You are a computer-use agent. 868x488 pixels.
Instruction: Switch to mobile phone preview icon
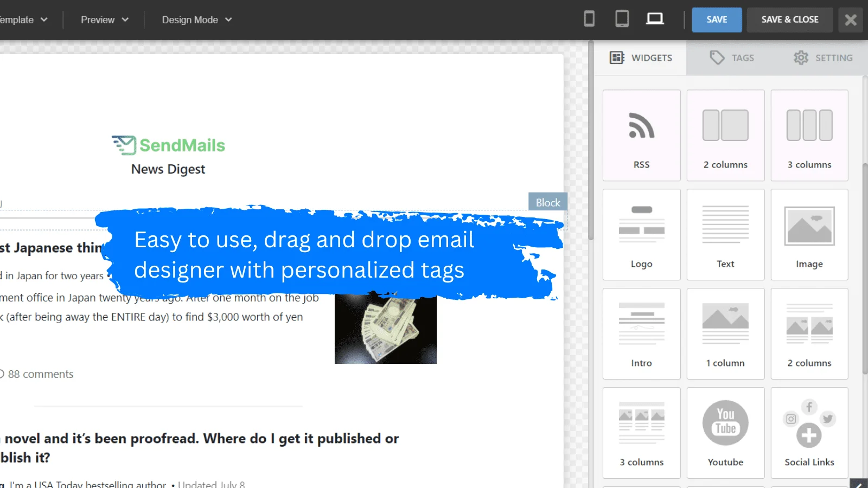pyautogui.click(x=589, y=19)
